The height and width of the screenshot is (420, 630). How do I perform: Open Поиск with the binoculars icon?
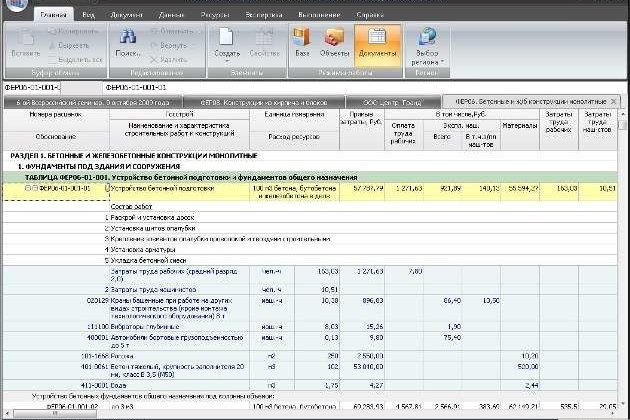tap(128, 37)
